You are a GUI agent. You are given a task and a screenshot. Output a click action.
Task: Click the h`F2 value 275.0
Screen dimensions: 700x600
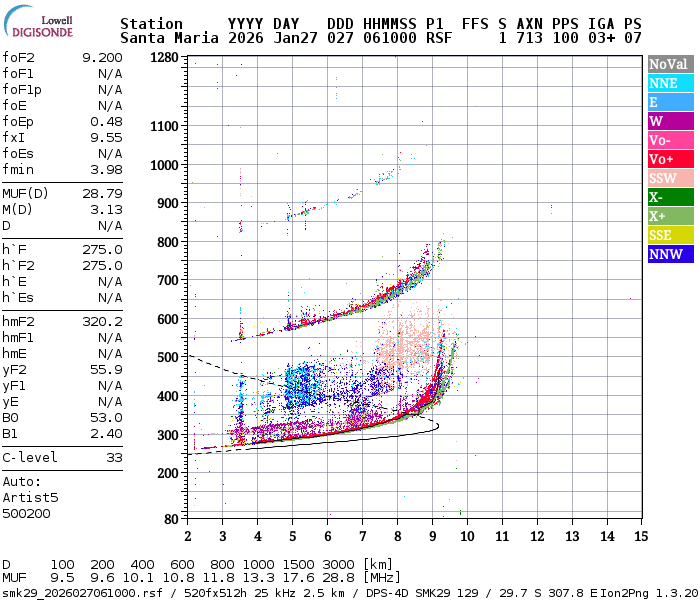pos(102,266)
